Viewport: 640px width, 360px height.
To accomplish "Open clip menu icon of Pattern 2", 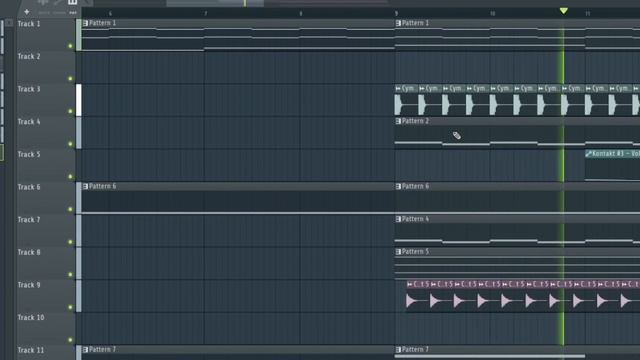I will pyautogui.click(x=398, y=121).
